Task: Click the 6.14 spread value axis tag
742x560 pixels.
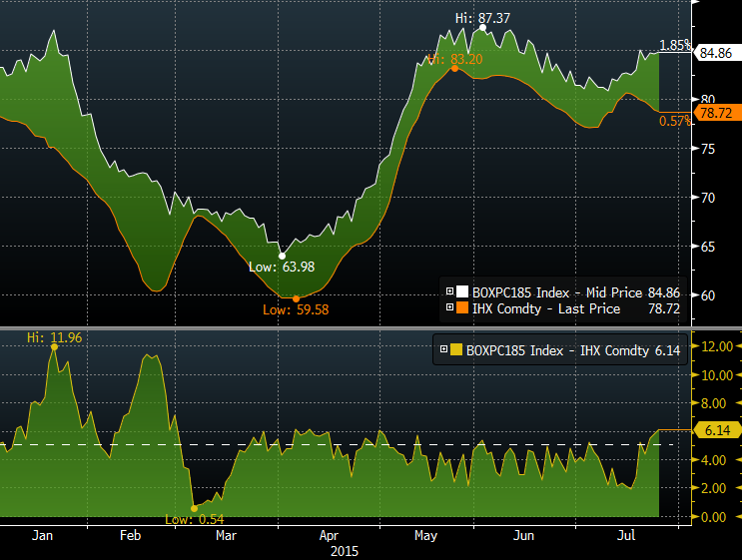Action: (x=717, y=431)
